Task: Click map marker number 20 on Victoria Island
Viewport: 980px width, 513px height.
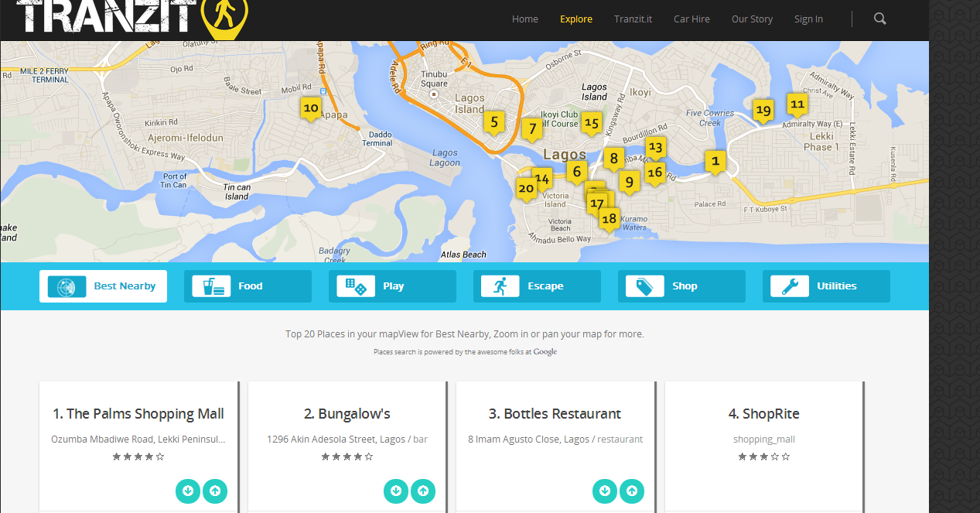Action: (x=526, y=188)
